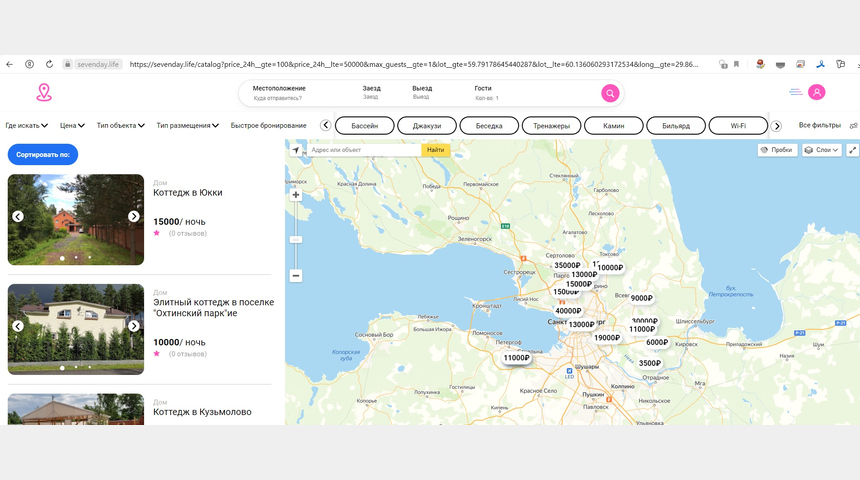860x480 pixels.
Task: Click the map geolocation arrow icon
Action: point(296,150)
